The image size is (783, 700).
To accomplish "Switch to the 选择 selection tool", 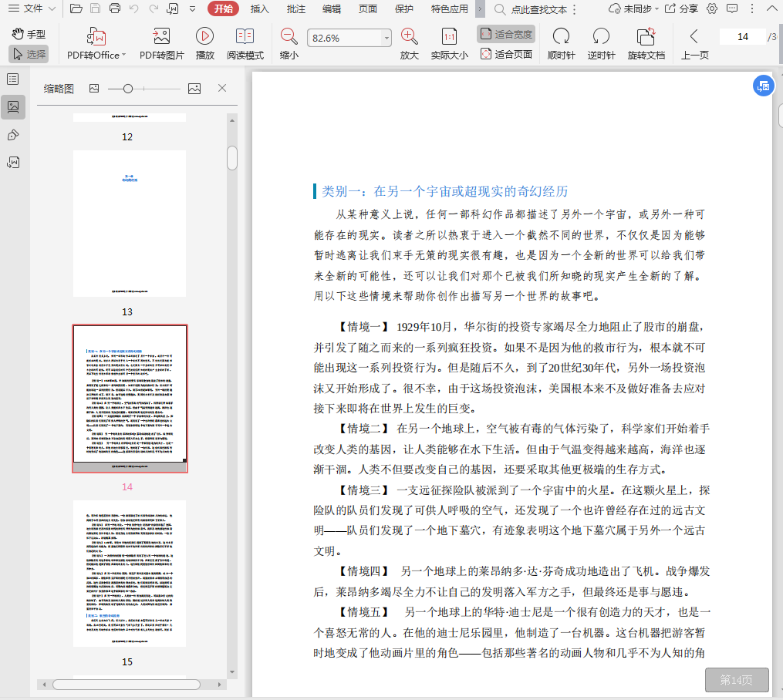I will pos(29,54).
